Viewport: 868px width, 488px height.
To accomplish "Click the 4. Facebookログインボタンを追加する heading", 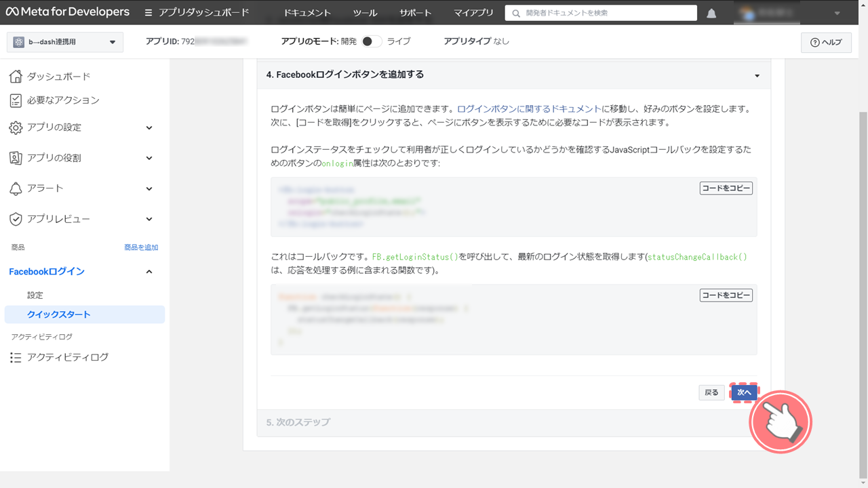I will click(345, 75).
